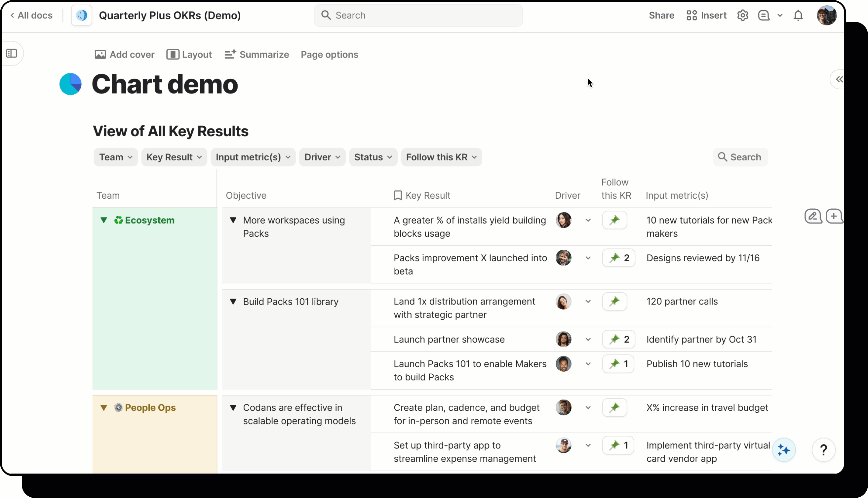Open the Layout menu
868x498 pixels.
[x=189, y=55]
